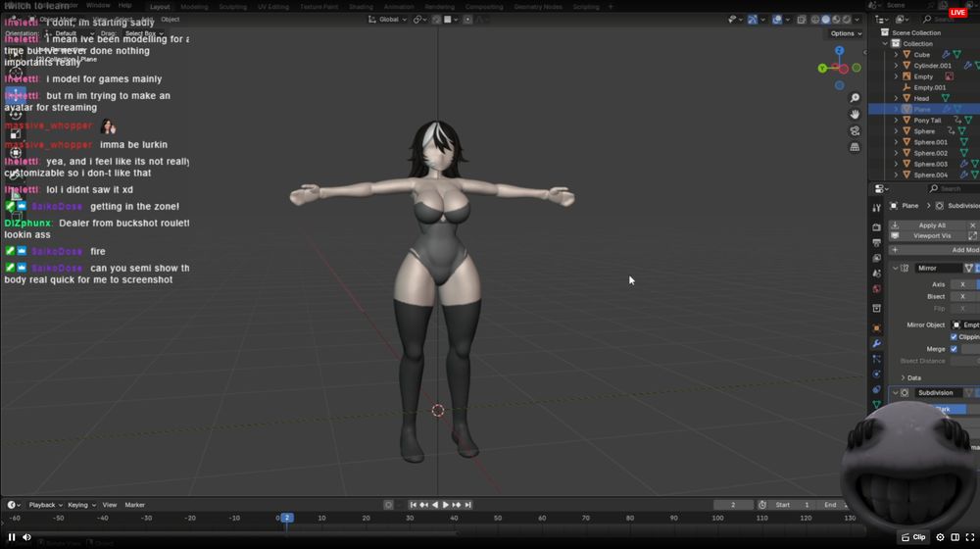Toggle stream player volume speaker icon

[26, 537]
